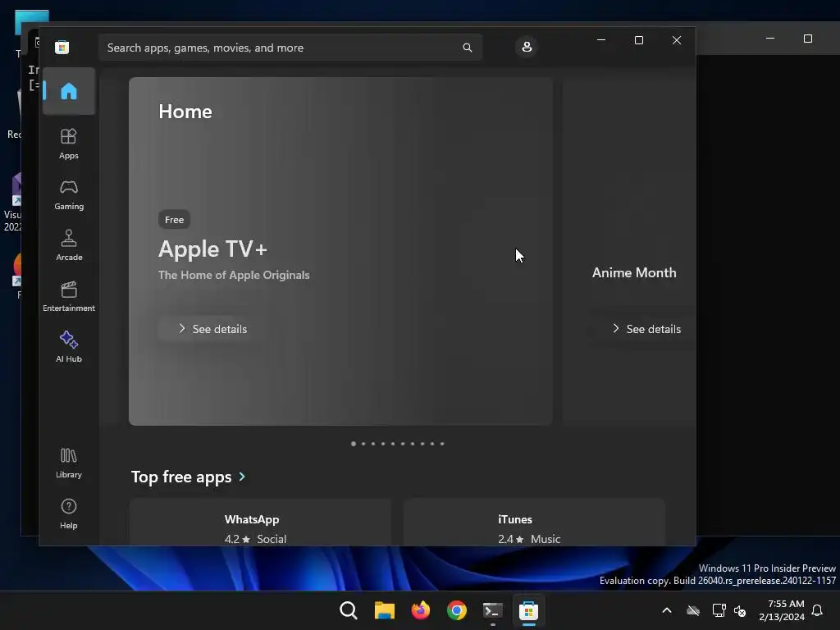Click the search magnifier icon
Viewport: 840px width, 630px height.
[467, 48]
